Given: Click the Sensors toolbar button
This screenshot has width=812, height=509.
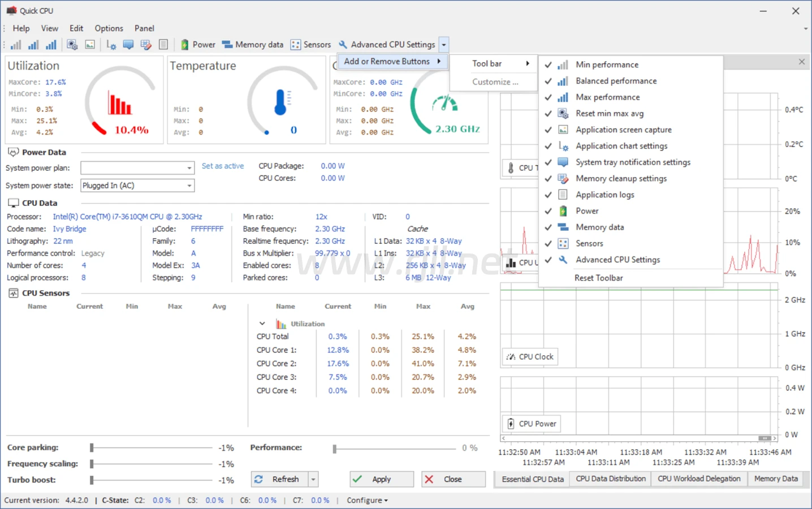Looking at the screenshot, I should click(x=310, y=45).
